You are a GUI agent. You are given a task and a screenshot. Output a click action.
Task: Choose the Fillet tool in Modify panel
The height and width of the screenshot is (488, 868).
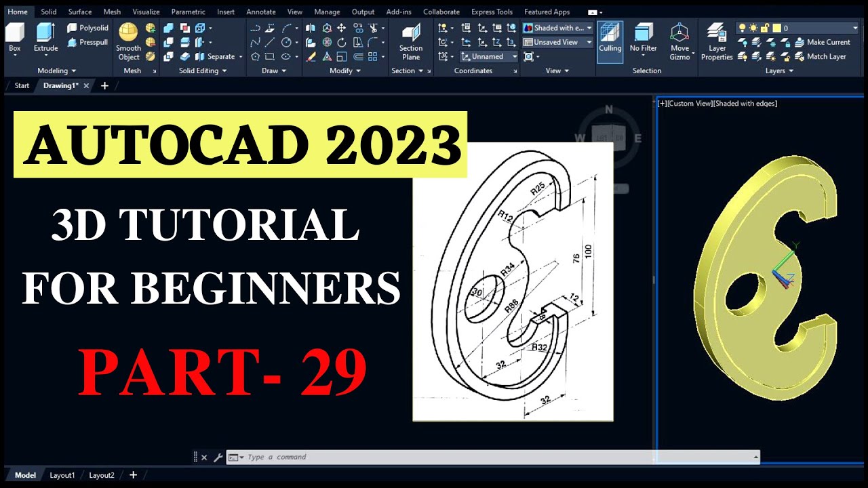point(372,42)
